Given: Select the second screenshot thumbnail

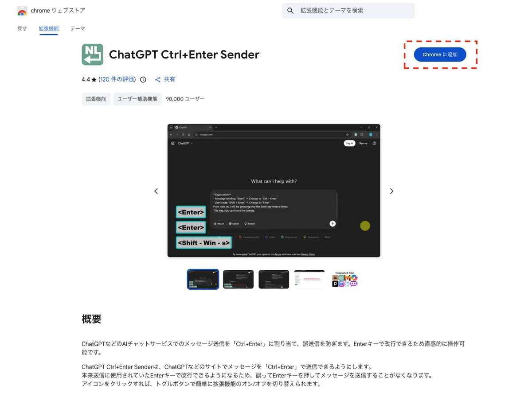Looking at the screenshot, I should click(238, 279).
